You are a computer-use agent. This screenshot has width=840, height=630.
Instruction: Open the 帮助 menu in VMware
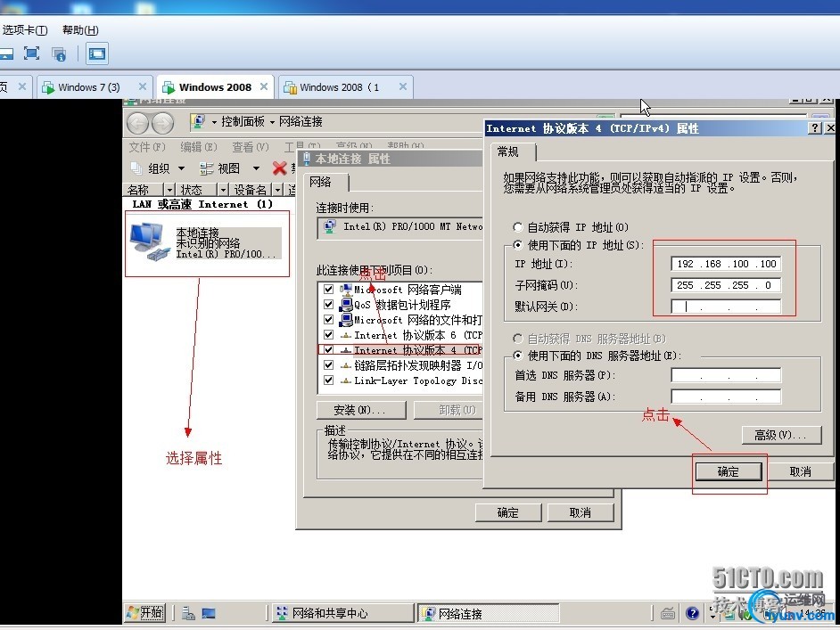(80, 30)
